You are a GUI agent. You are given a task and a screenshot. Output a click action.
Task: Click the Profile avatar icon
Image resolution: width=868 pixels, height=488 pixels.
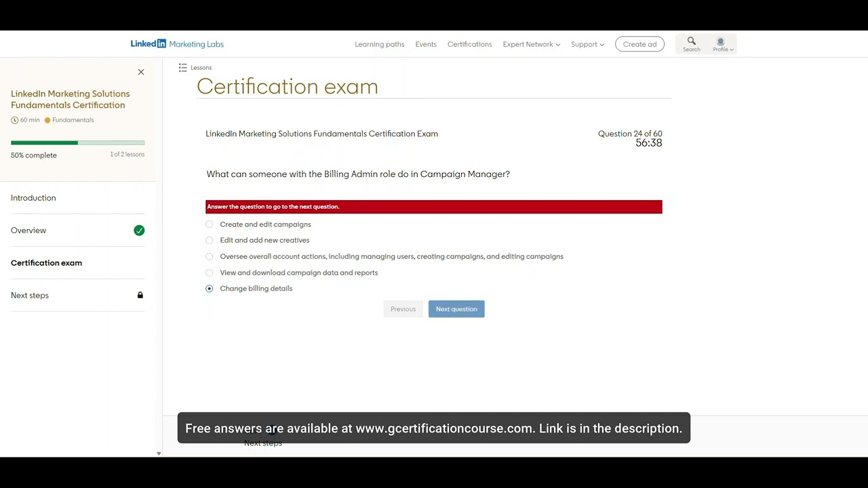pyautogui.click(x=720, y=42)
